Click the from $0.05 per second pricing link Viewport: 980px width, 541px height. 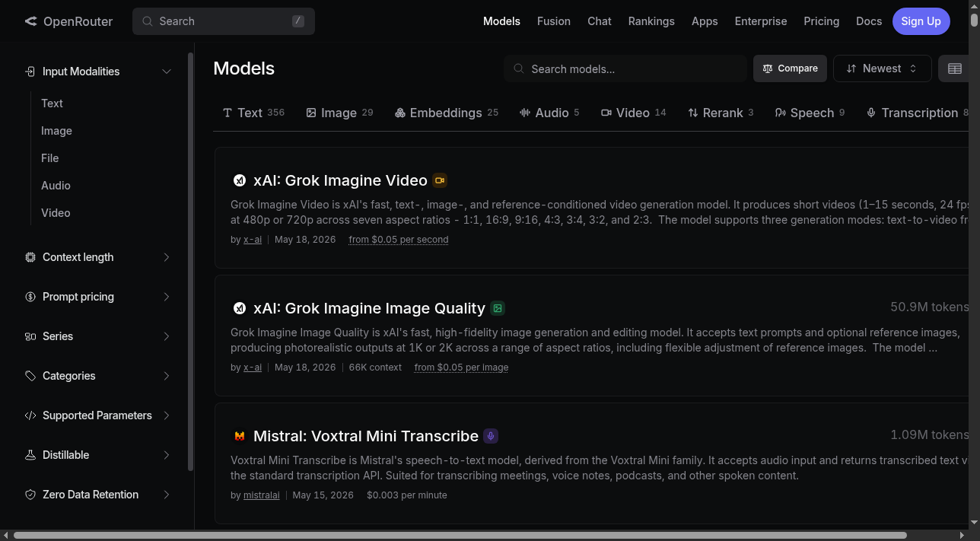coord(399,240)
